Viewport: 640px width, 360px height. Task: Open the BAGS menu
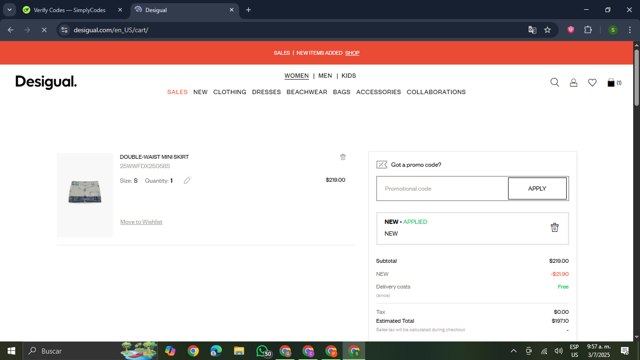click(341, 92)
